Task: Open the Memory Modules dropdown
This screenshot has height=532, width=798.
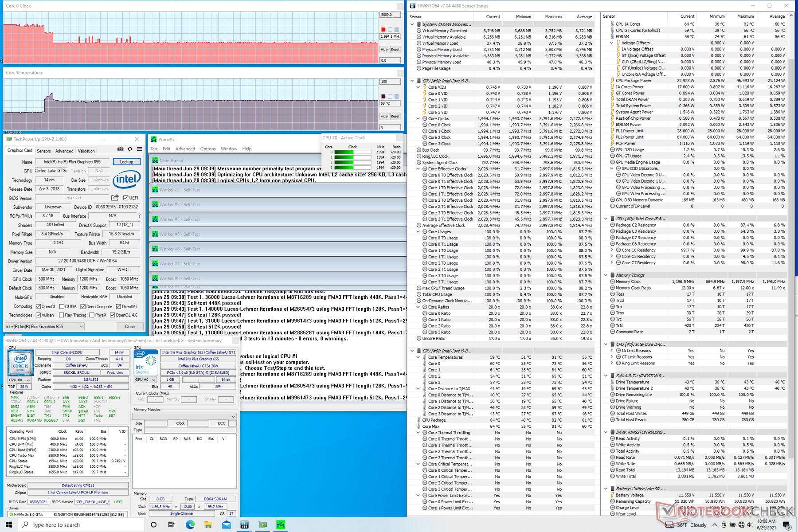Action: 185,416
